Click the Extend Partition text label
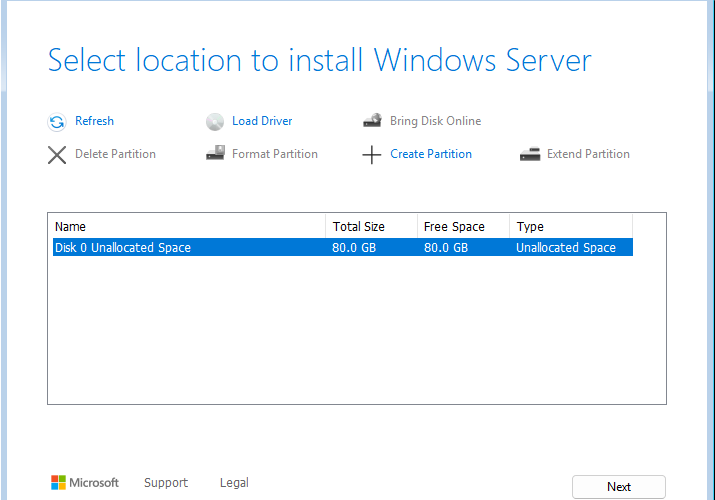Viewport: 715px width, 500px height. click(x=588, y=154)
